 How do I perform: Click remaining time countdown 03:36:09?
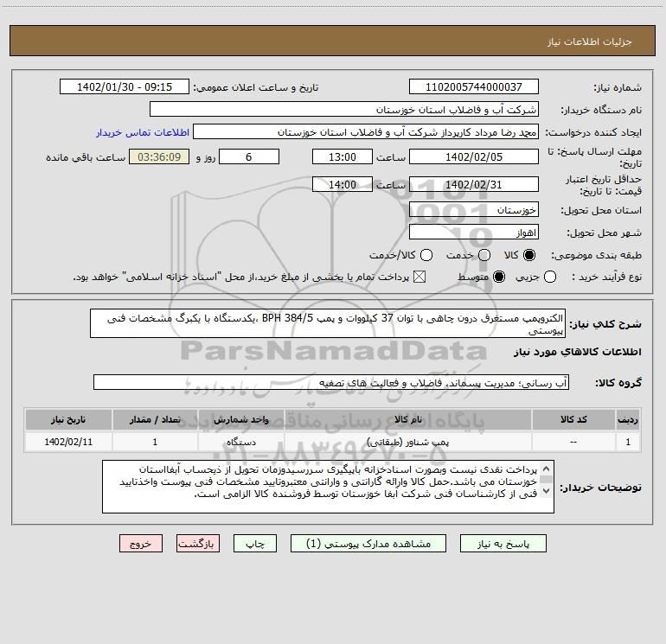click(x=159, y=156)
